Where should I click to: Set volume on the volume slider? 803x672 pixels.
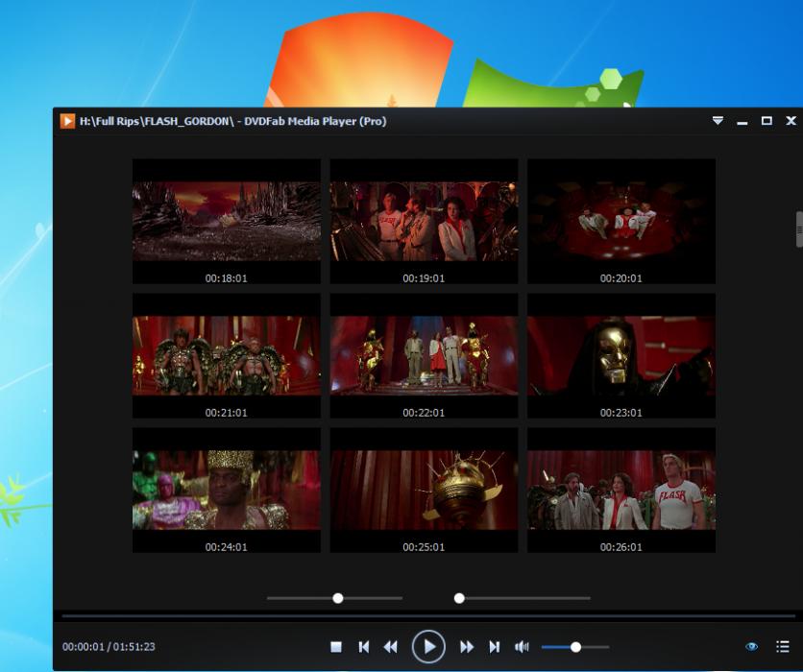(x=575, y=647)
